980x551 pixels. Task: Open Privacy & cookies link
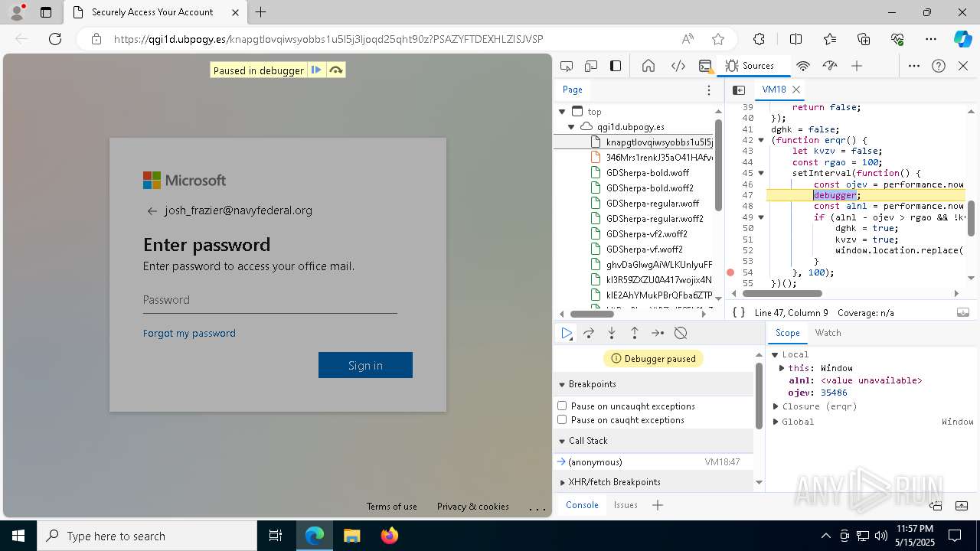[x=473, y=507]
